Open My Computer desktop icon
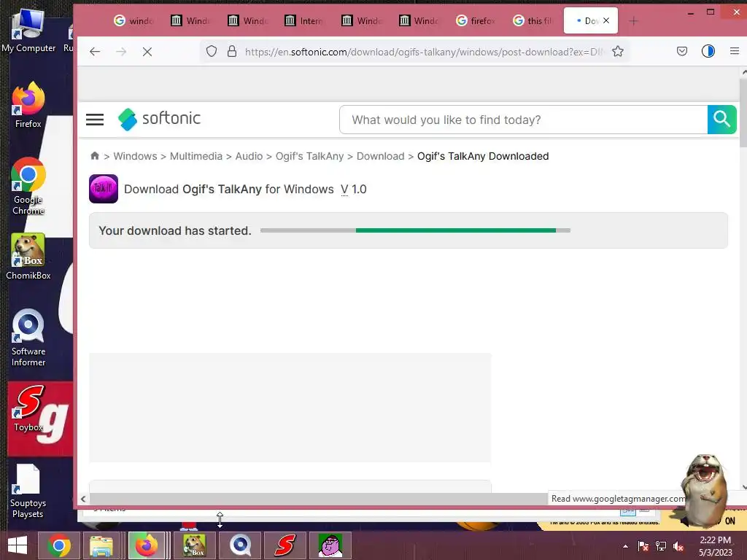Viewport: 747px width, 560px height. [x=28, y=31]
